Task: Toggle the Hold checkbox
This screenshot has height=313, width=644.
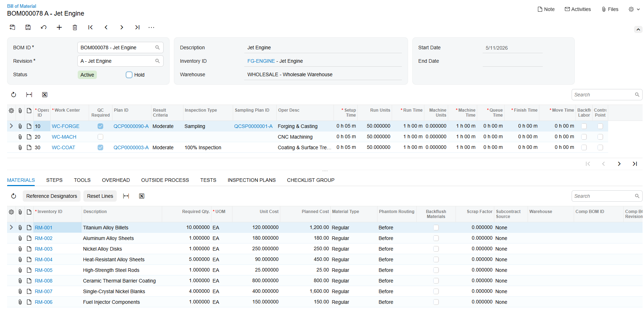Action: [129, 75]
